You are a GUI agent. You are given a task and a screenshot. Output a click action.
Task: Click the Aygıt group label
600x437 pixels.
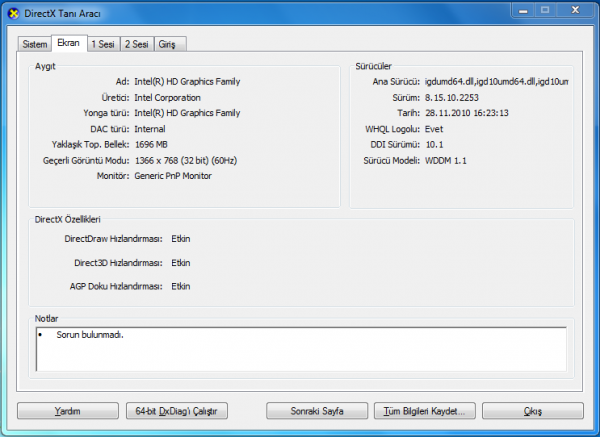[45, 66]
